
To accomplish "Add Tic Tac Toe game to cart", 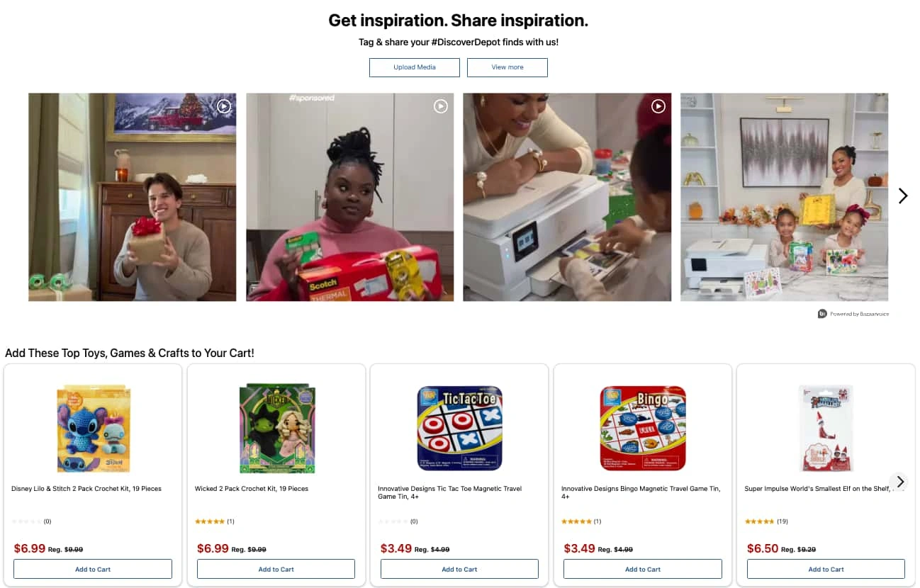I will tap(459, 569).
